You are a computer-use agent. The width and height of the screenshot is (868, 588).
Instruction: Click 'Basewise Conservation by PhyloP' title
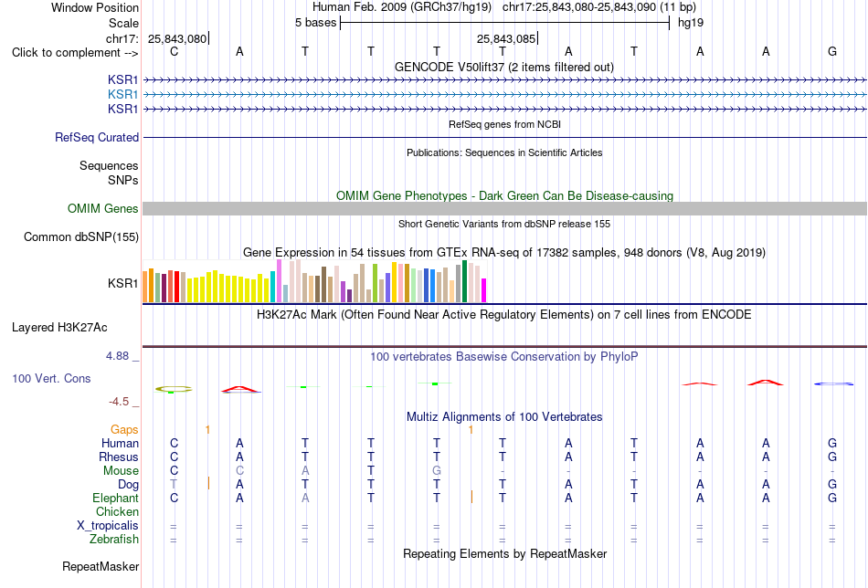click(x=503, y=357)
